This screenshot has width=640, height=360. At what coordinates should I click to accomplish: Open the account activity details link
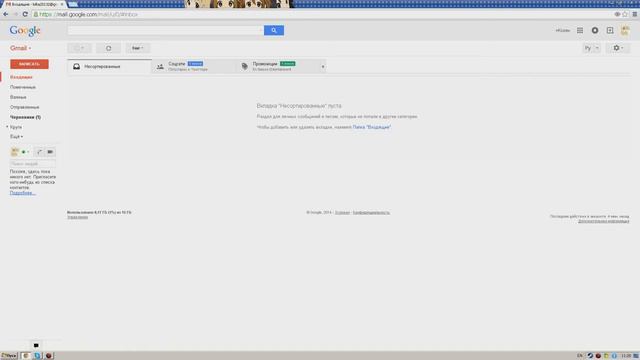603,221
